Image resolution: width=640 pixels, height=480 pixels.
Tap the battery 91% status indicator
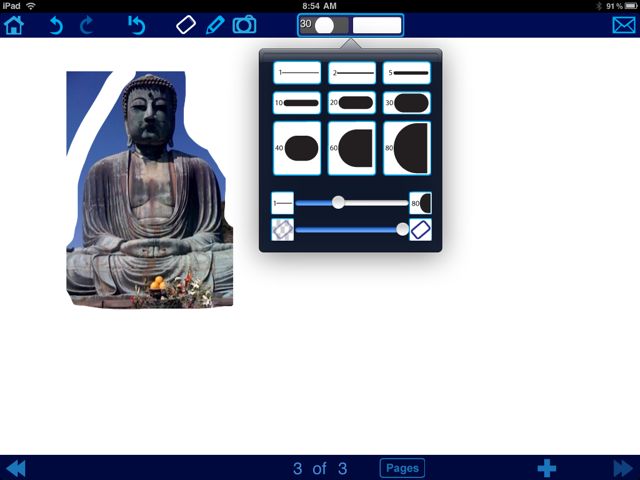[x=621, y=6]
